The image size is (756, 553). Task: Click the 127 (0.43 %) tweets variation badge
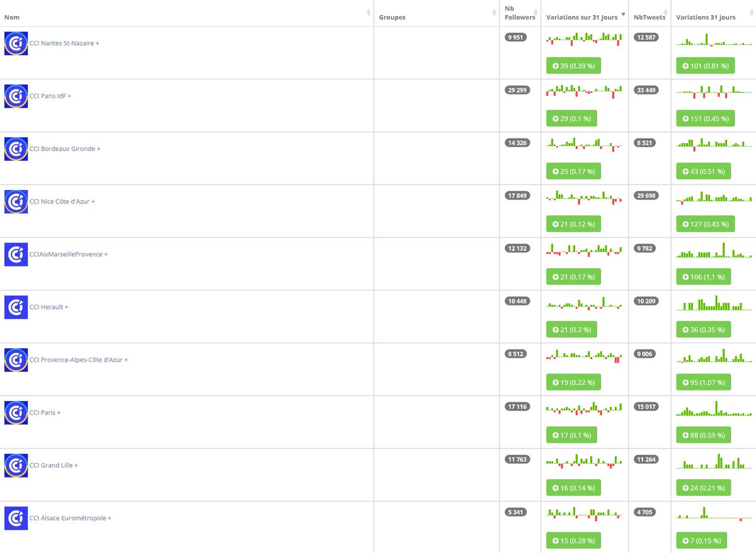705,224
